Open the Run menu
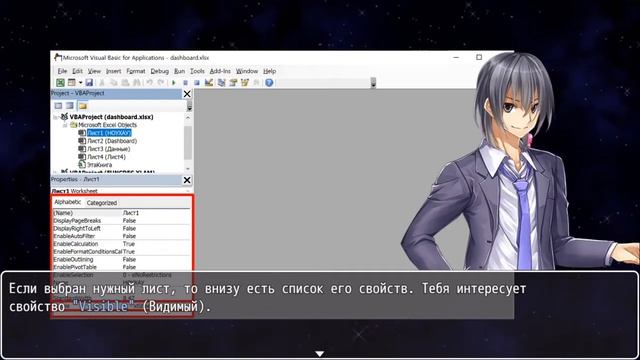The image size is (640, 360). 179,71
